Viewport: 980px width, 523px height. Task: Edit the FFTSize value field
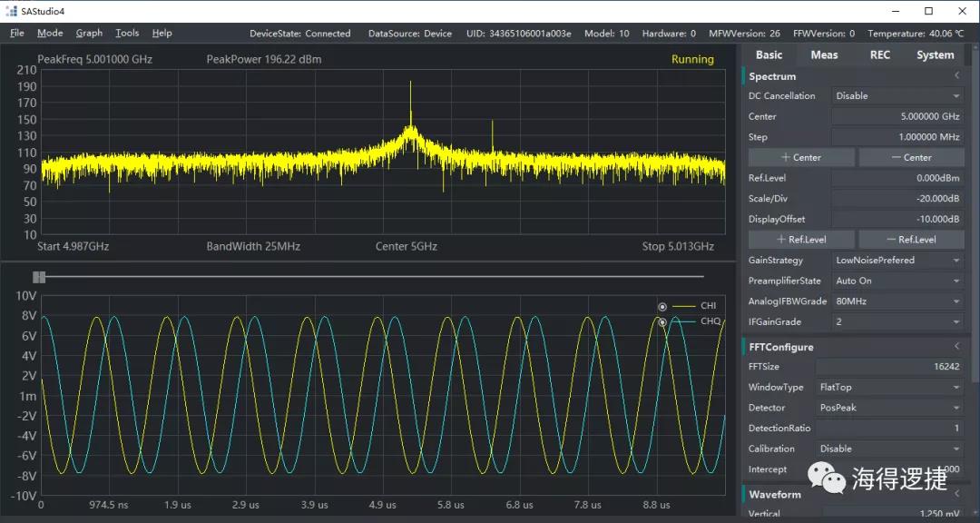tap(889, 367)
